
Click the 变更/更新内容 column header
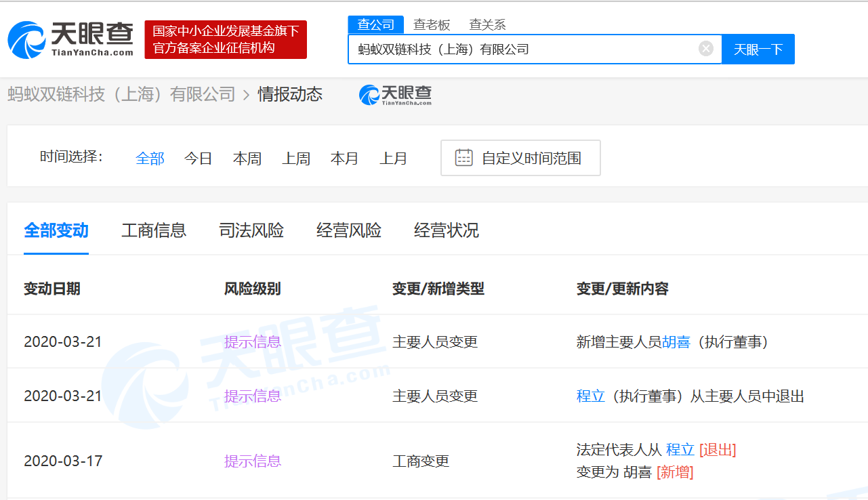pos(623,289)
